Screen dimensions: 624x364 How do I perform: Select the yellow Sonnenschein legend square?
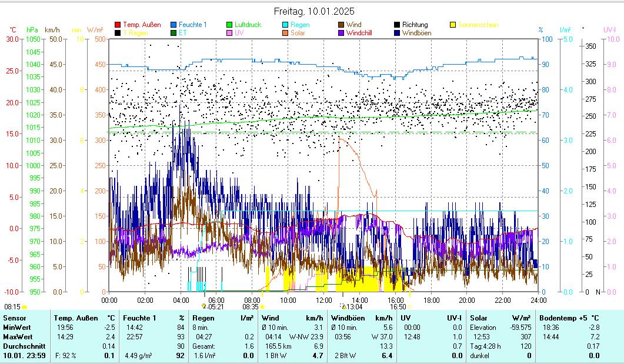pyautogui.click(x=453, y=25)
